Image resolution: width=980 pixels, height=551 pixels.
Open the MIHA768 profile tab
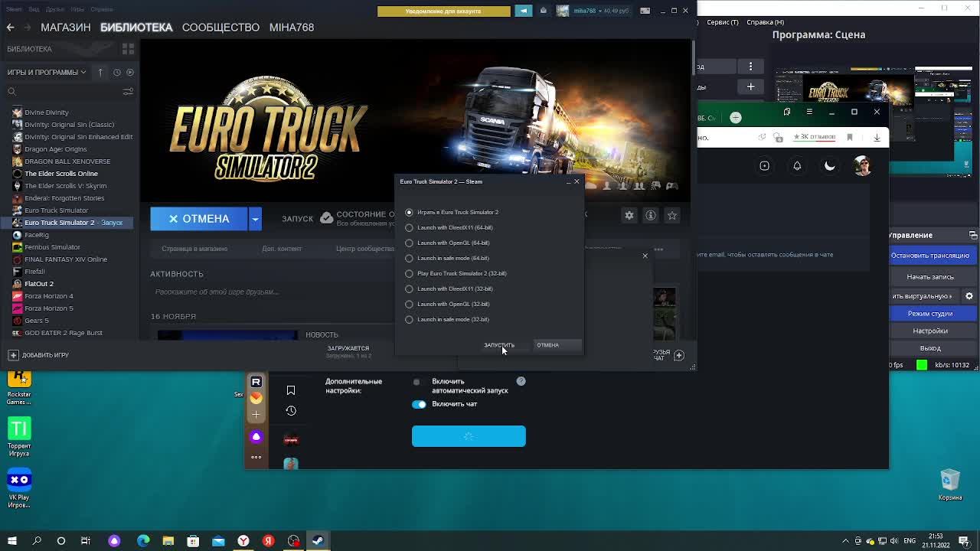pos(292,27)
